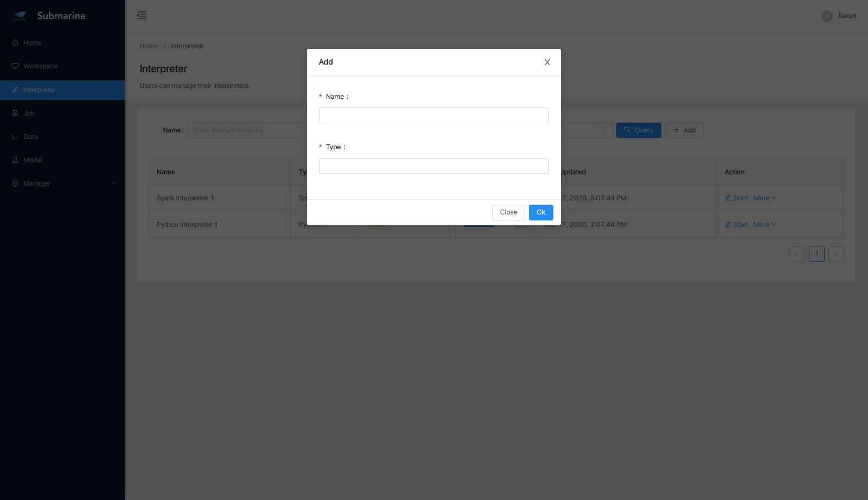The image size is (868, 500).
Task: Select page 1 in pagination
Action: point(816,254)
